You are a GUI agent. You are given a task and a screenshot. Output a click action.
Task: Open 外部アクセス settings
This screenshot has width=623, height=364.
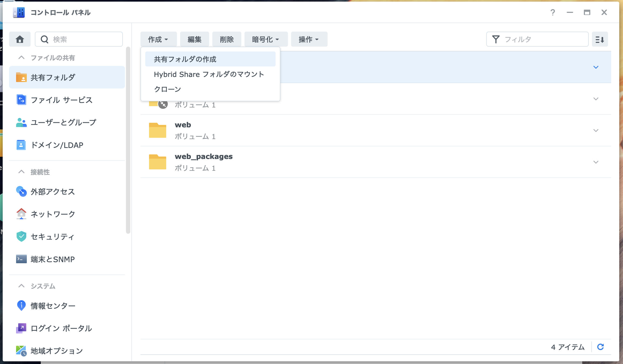(53, 191)
